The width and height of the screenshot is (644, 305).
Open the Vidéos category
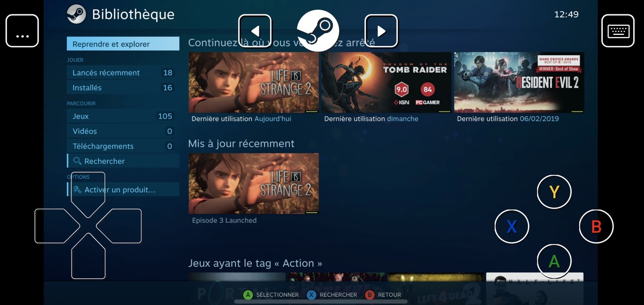point(123,131)
